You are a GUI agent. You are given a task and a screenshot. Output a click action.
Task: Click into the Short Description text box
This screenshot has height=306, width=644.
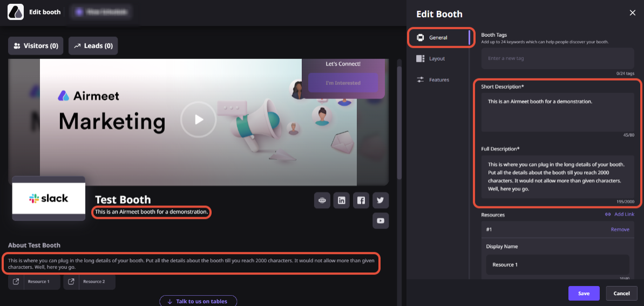click(x=558, y=112)
